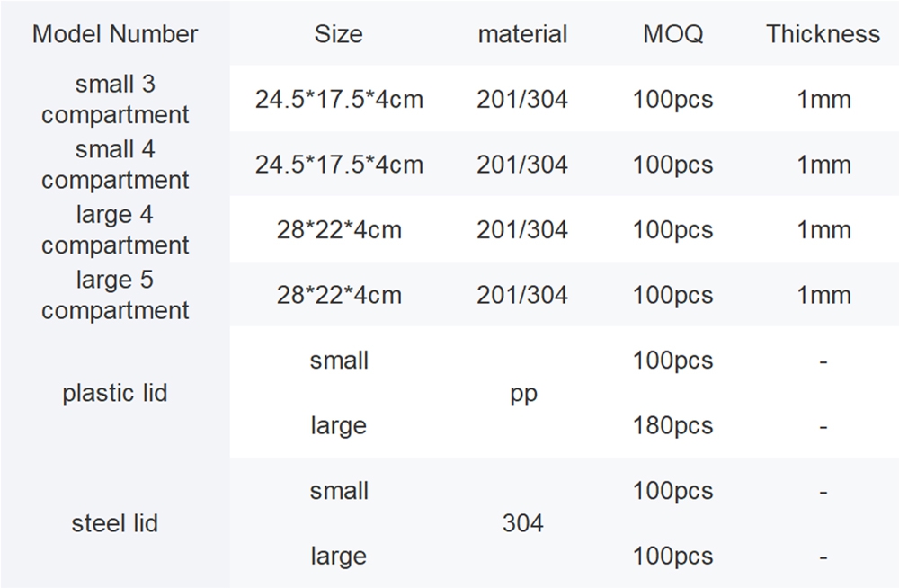899x588 pixels.
Task: Select the small size under plastic lid
Action: click(339, 361)
